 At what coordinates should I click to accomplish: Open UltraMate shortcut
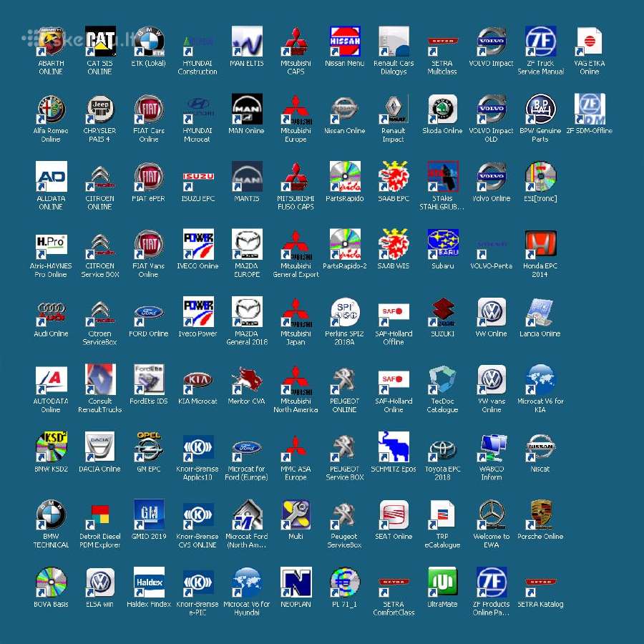(x=442, y=582)
